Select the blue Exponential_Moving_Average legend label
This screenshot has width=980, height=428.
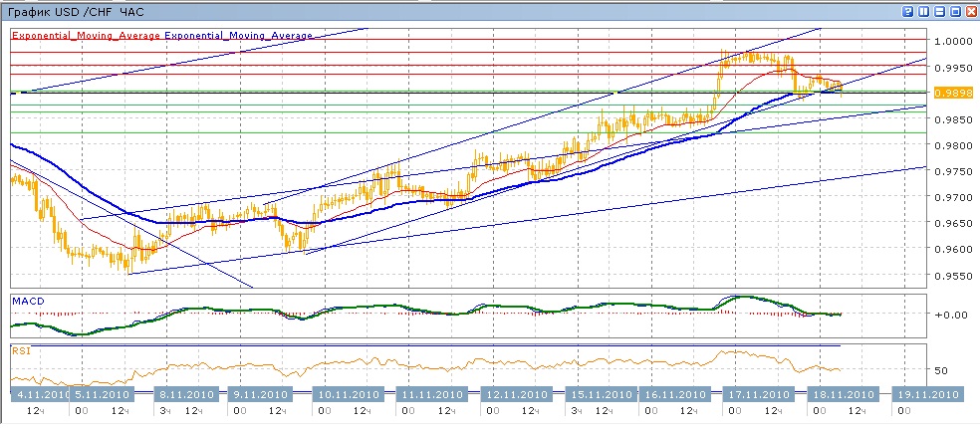click(x=239, y=35)
